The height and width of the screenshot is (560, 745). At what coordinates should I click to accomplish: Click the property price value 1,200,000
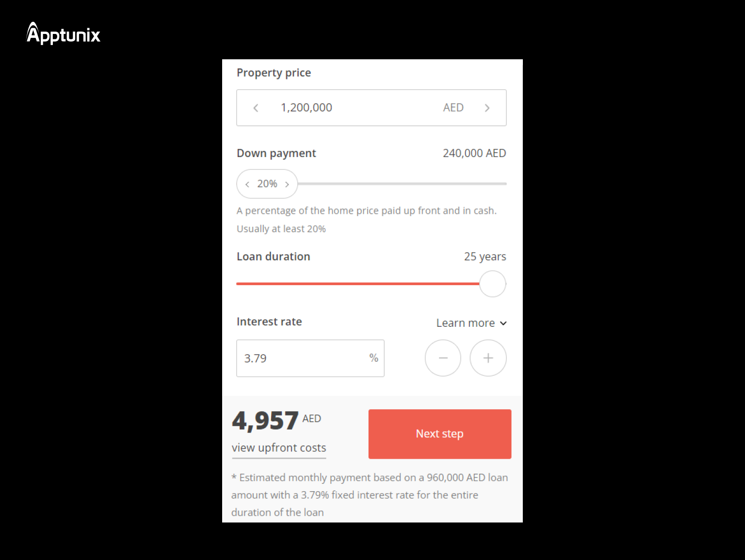307,108
